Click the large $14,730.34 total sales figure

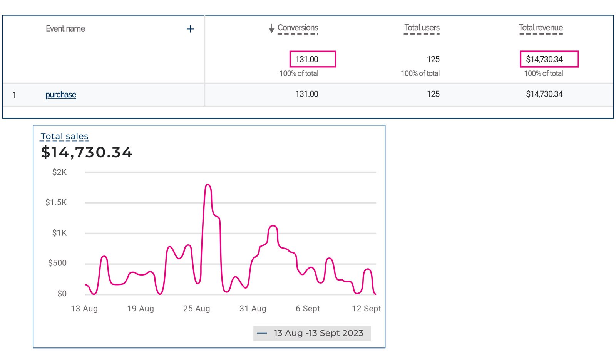pyautogui.click(x=87, y=152)
